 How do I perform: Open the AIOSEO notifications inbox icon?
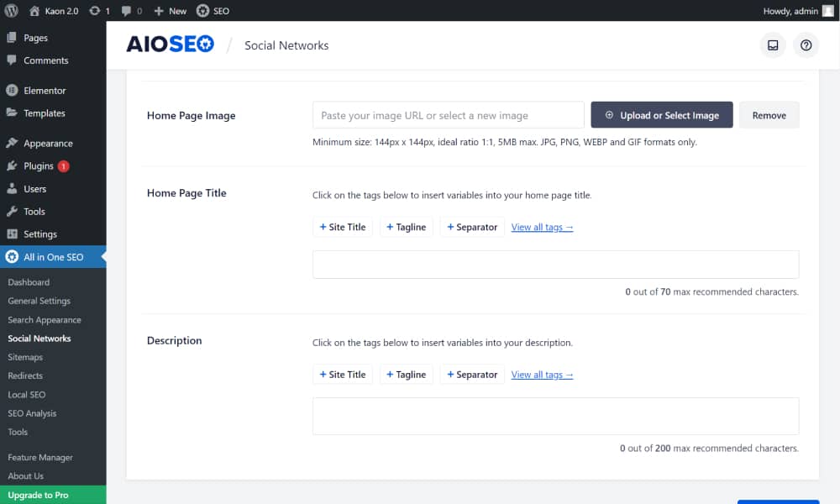coord(773,45)
